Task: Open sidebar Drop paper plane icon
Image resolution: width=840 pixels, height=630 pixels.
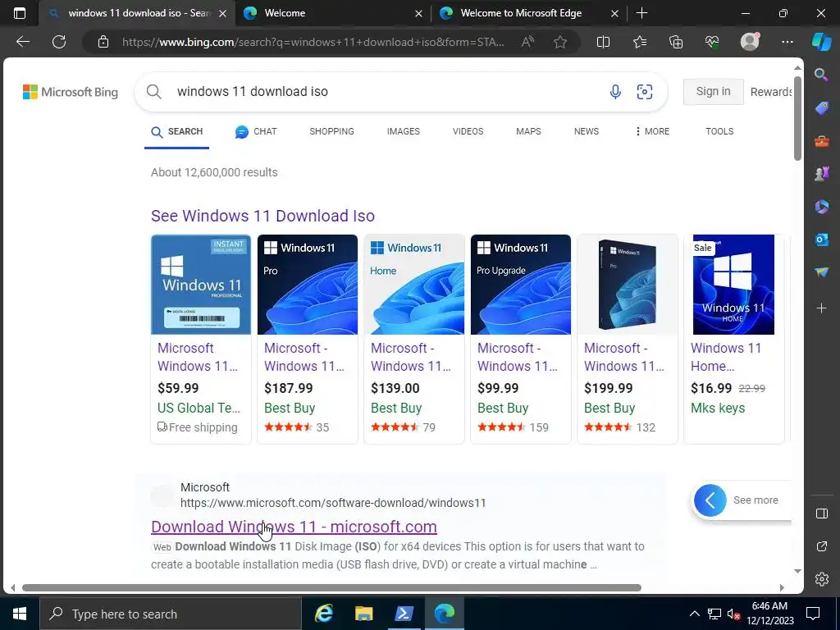Action: tap(822, 272)
